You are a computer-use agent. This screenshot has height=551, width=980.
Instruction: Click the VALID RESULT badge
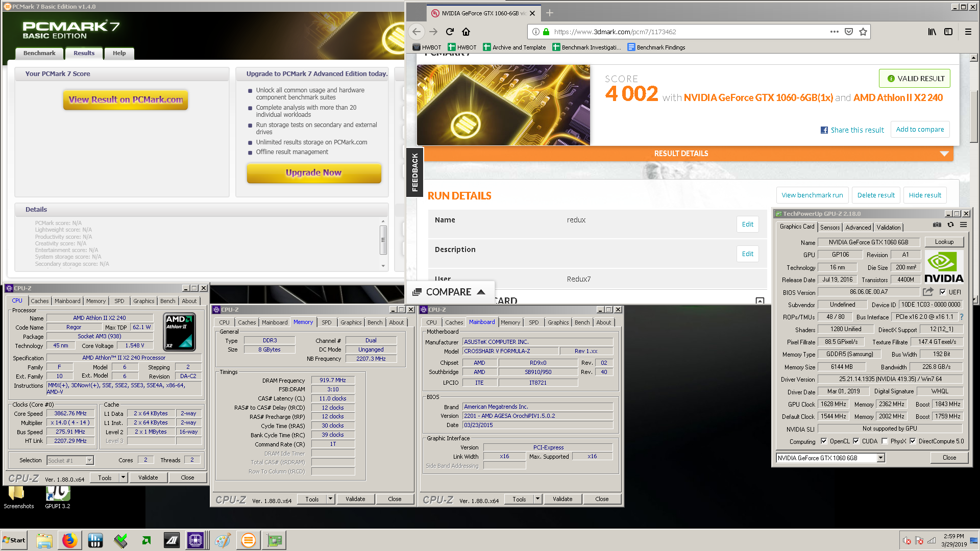point(914,79)
